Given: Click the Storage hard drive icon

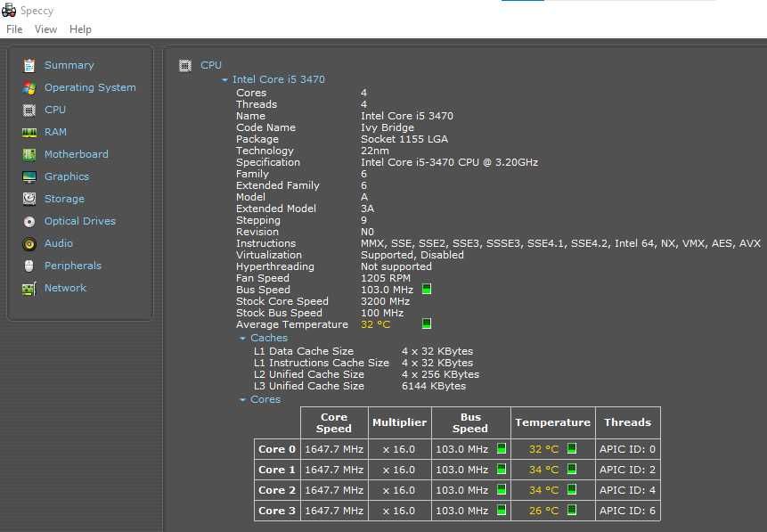Looking at the screenshot, I should 29,199.
